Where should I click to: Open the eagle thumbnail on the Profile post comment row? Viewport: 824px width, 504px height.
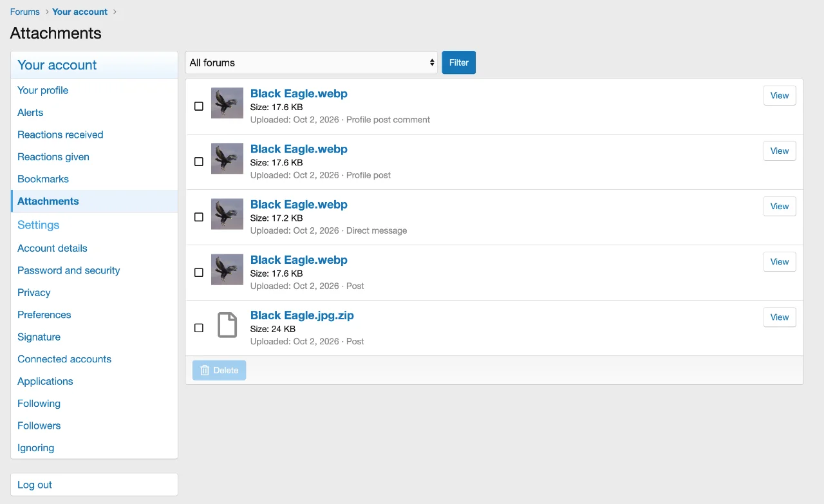pyautogui.click(x=227, y=104)
